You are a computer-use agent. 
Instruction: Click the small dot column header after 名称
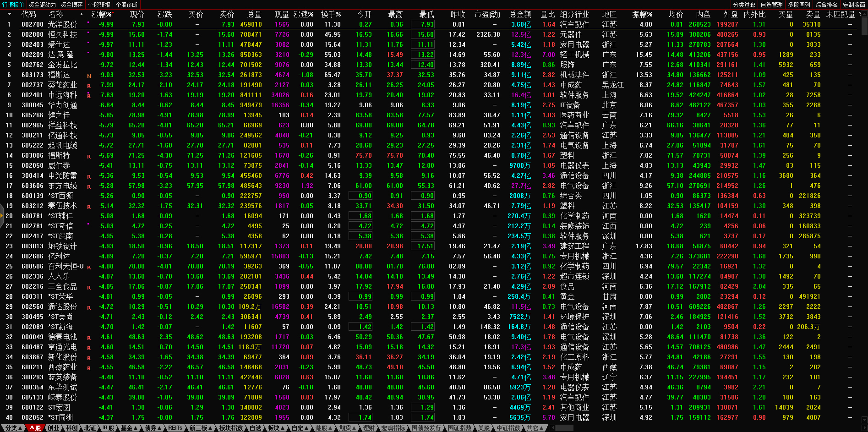click(x=82, y=14)
